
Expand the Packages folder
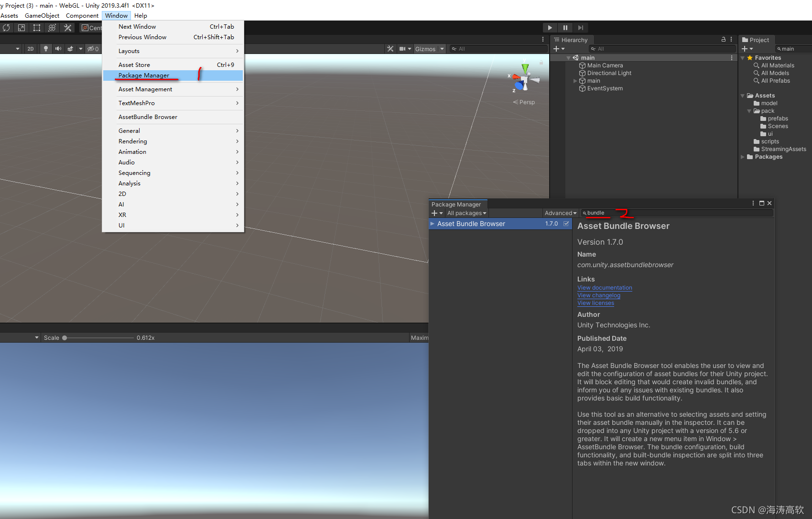743,157
